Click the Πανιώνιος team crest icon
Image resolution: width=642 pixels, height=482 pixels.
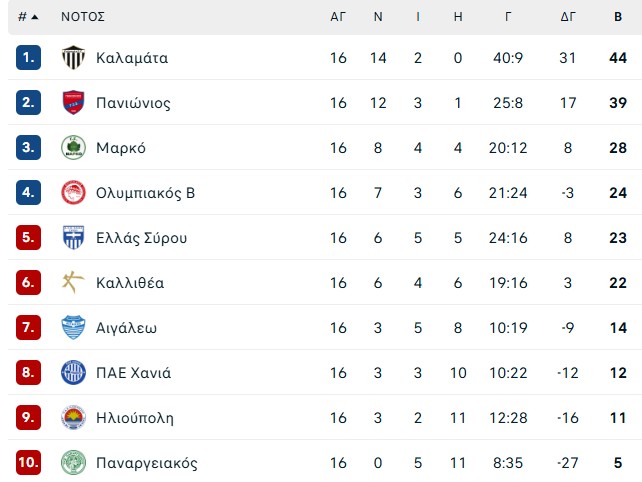coord(73,103)
